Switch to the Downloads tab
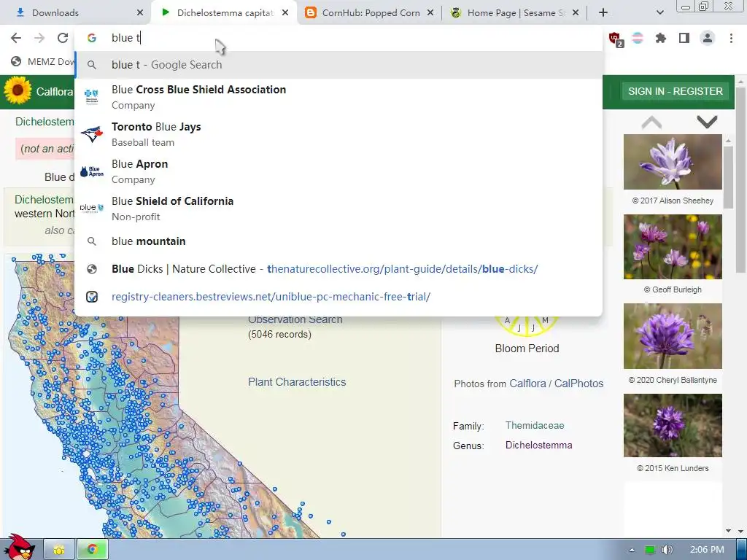Screen dimensions: 747x560 (76, 13)
